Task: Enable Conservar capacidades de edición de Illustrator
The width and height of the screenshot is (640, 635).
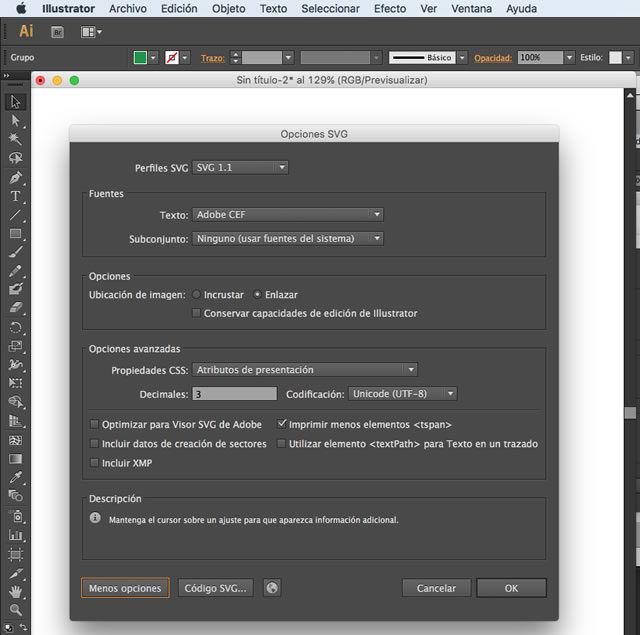Action: 196,313
